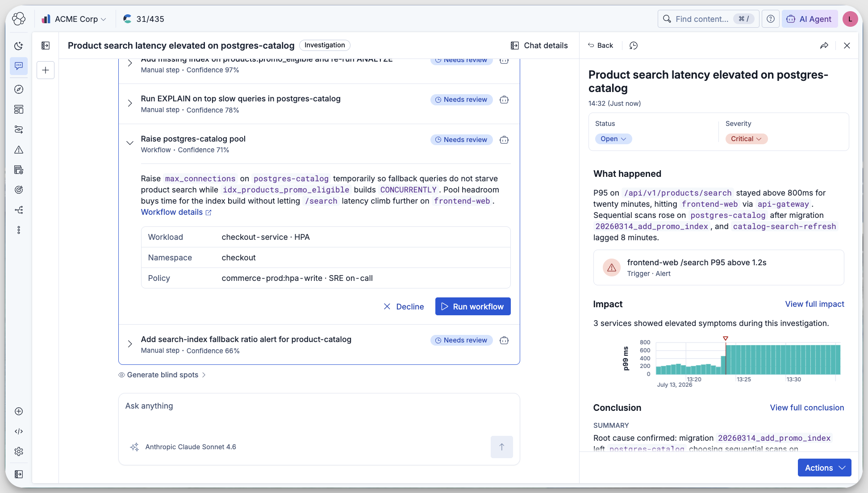
Task: Open the history clock icon beside Back
Action: click(x=634, y=46)
